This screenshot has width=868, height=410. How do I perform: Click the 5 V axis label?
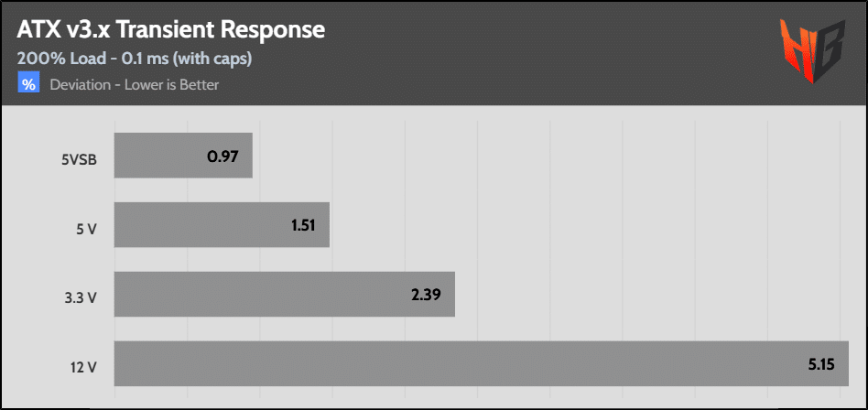point(86,227)
